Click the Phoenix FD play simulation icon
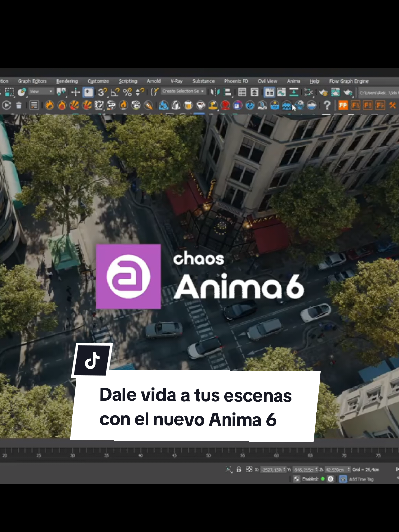Viewport: 399px width, 532px height. pos(7,105)
